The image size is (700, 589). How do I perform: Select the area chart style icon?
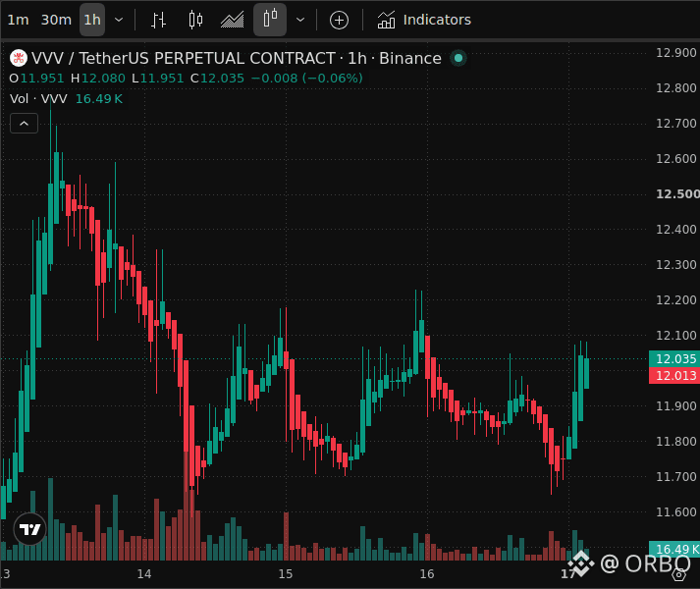click(x=232, y=20)
